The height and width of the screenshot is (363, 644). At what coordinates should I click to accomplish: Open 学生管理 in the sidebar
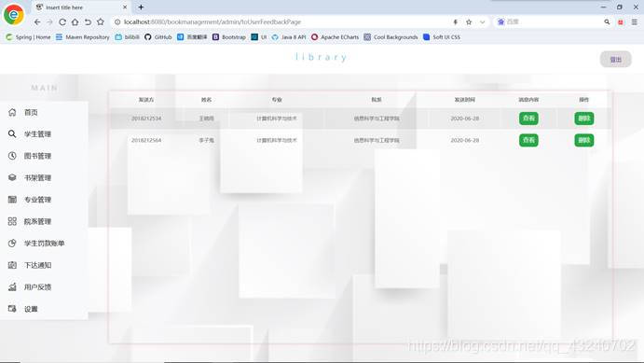(x=37, y=134)
